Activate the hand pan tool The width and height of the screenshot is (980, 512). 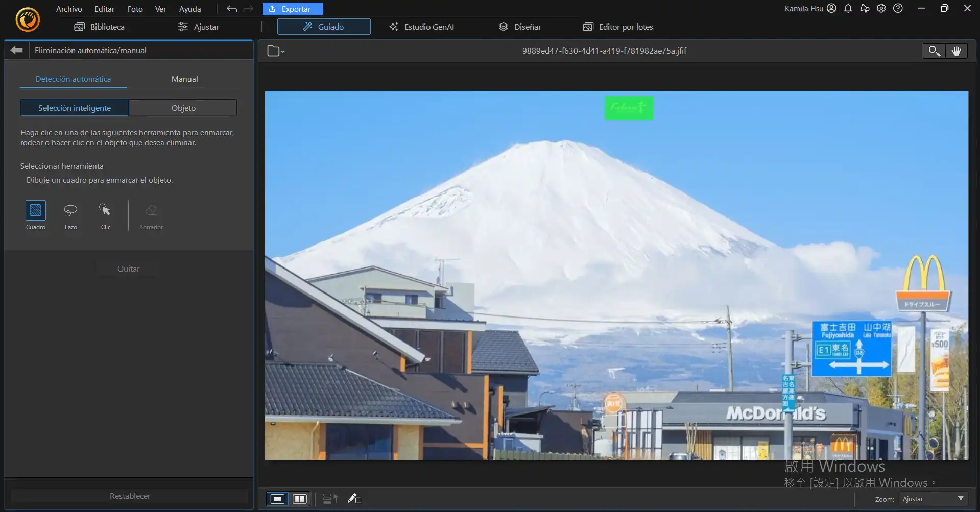(x=957, y=51)
